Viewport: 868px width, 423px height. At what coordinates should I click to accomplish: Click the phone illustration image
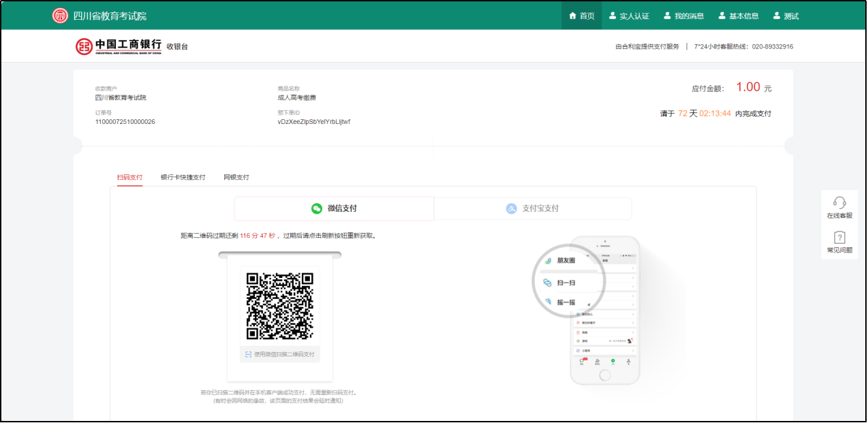[x=604, y=310]
